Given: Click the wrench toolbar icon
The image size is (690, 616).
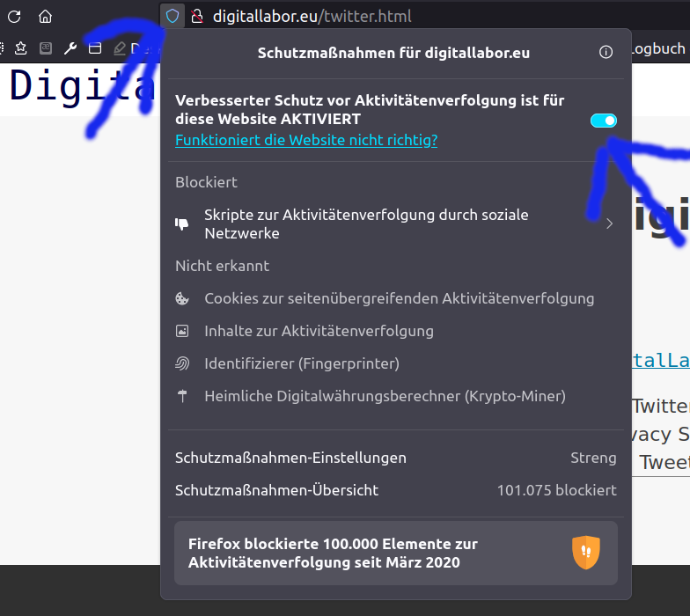Looking at the screenshot, I should [70, 48].
